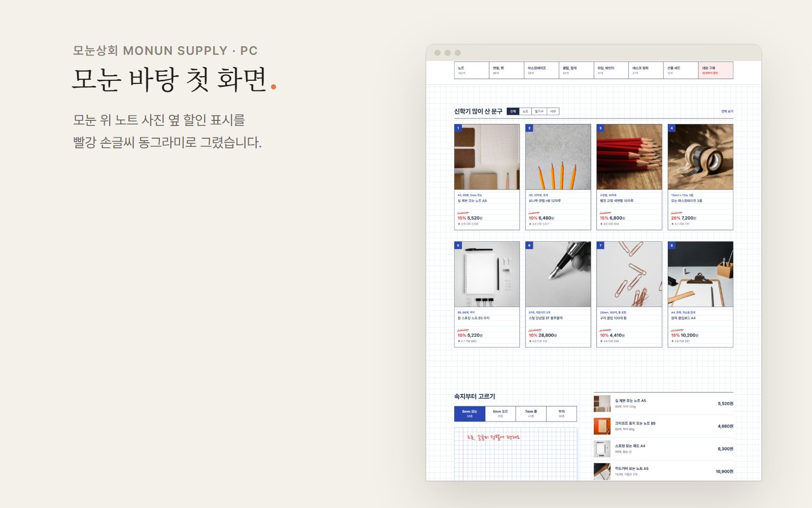Select the 전체 filter tab
Screen dimensions: 812x508
513,111
